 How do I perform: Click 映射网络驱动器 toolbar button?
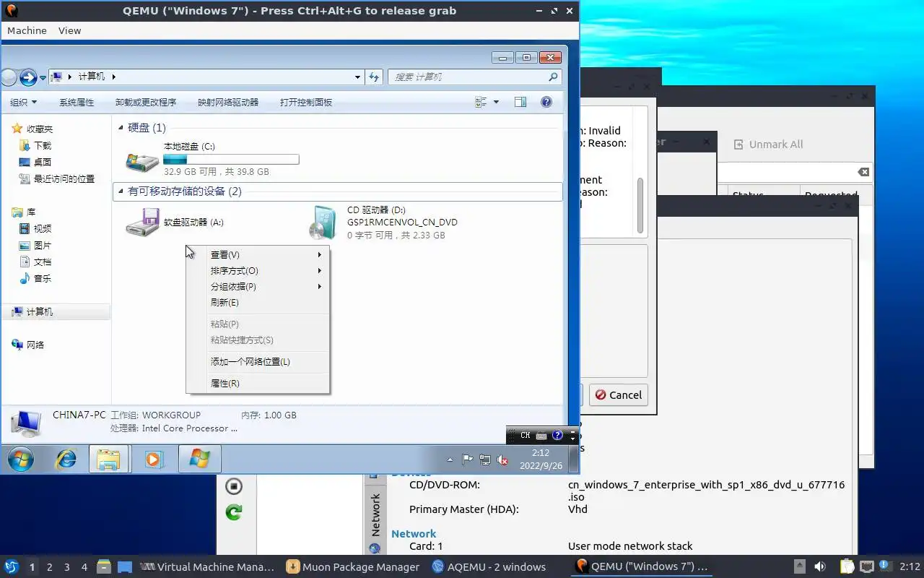click(x=228, y=103)
